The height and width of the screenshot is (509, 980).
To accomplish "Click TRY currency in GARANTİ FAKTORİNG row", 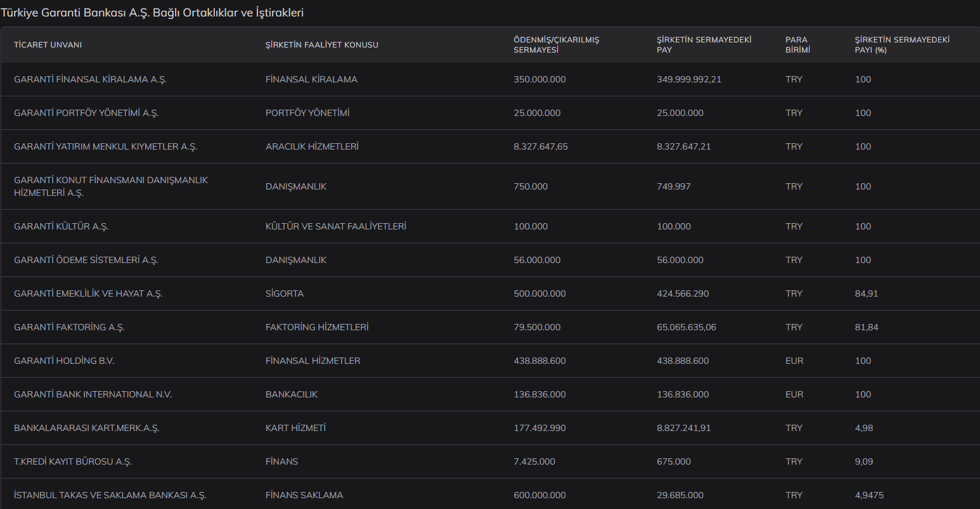I will pyautogui.click(x=794, y=327).
